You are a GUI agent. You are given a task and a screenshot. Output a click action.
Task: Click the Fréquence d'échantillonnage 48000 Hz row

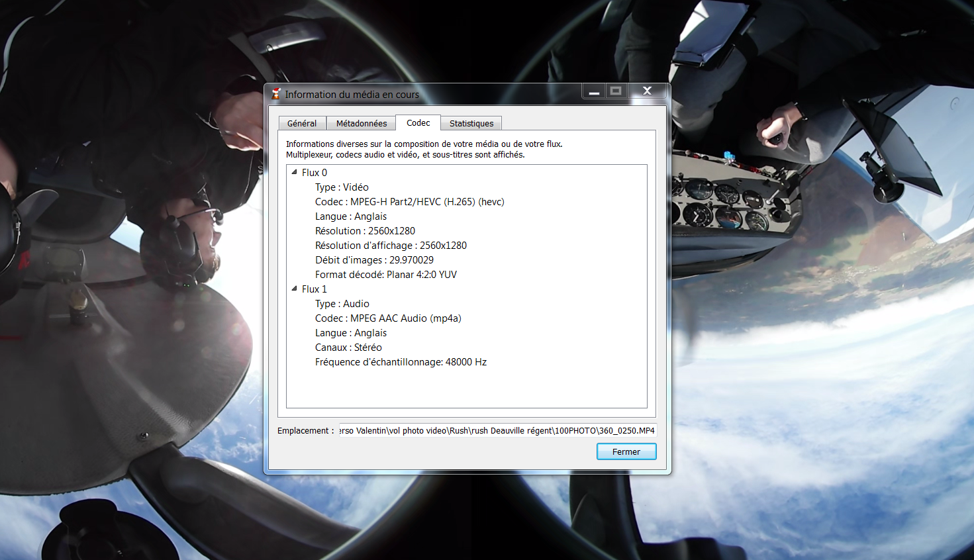(x=401, y=362)
